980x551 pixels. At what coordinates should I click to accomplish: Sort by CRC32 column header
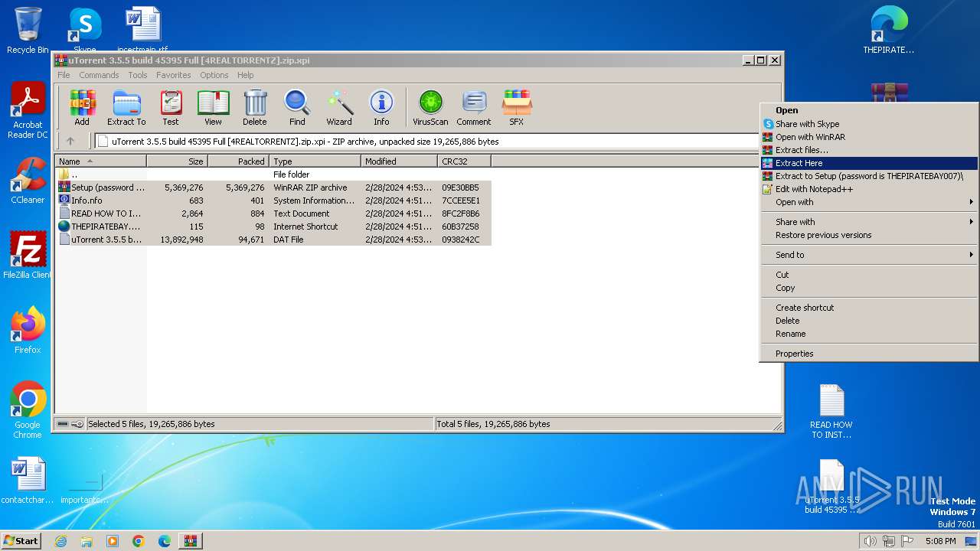point(464,161)
